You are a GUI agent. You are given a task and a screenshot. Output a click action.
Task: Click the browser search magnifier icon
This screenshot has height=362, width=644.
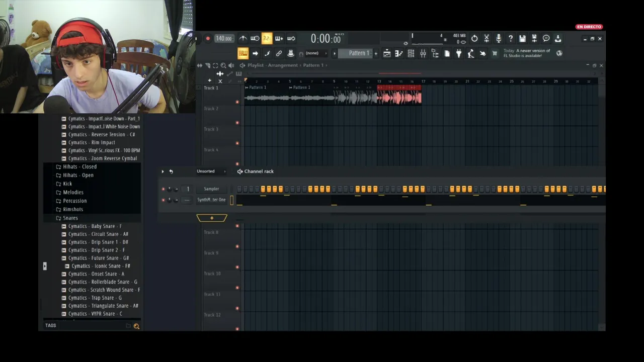136,326
